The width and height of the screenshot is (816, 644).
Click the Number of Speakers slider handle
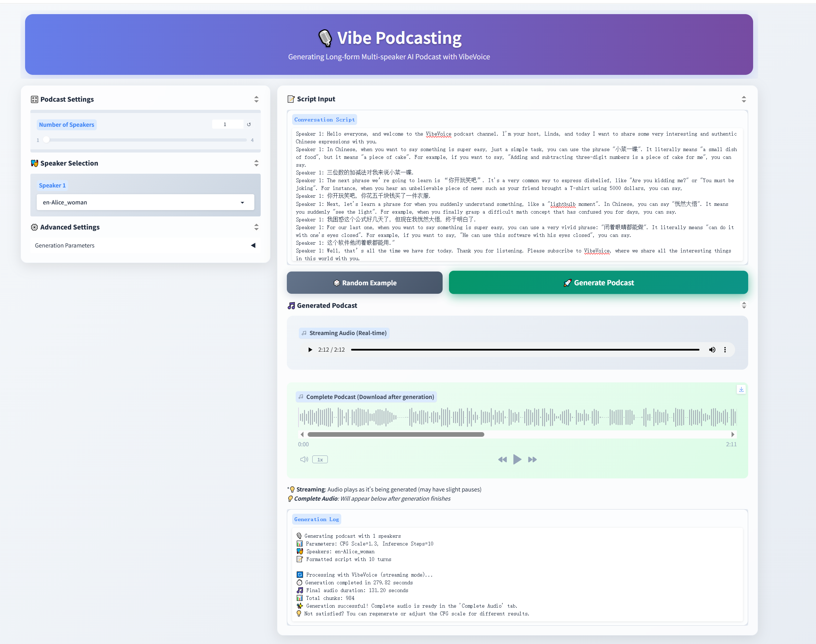(x=46, y=139)
